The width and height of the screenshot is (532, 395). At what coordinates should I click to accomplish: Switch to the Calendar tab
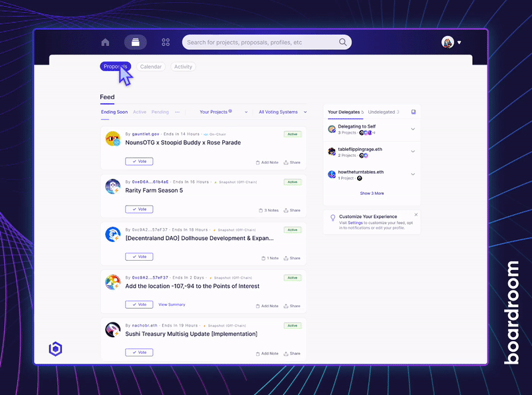click(151, 66)
